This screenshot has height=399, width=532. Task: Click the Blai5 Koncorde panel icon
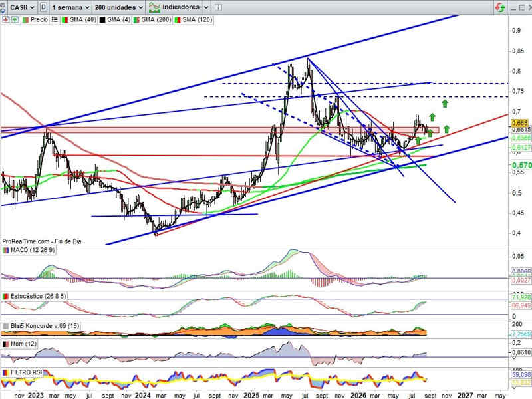point(5,326)
